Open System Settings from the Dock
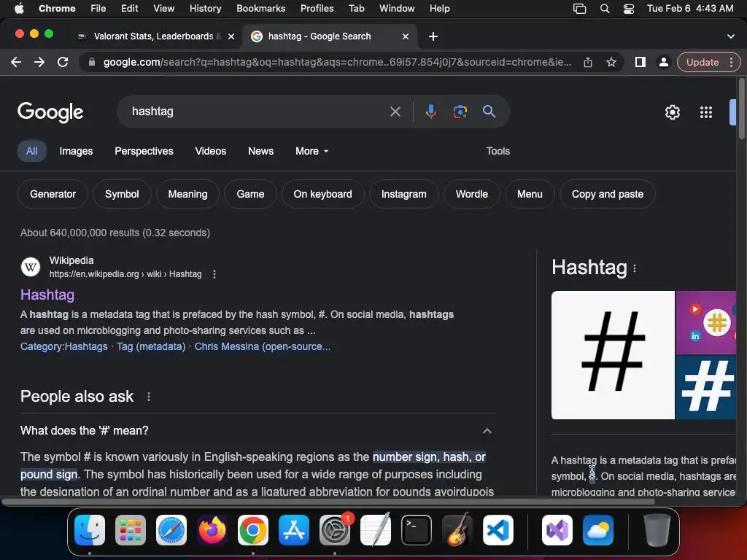This screenshot has width=747, height=560. (335, 530)
